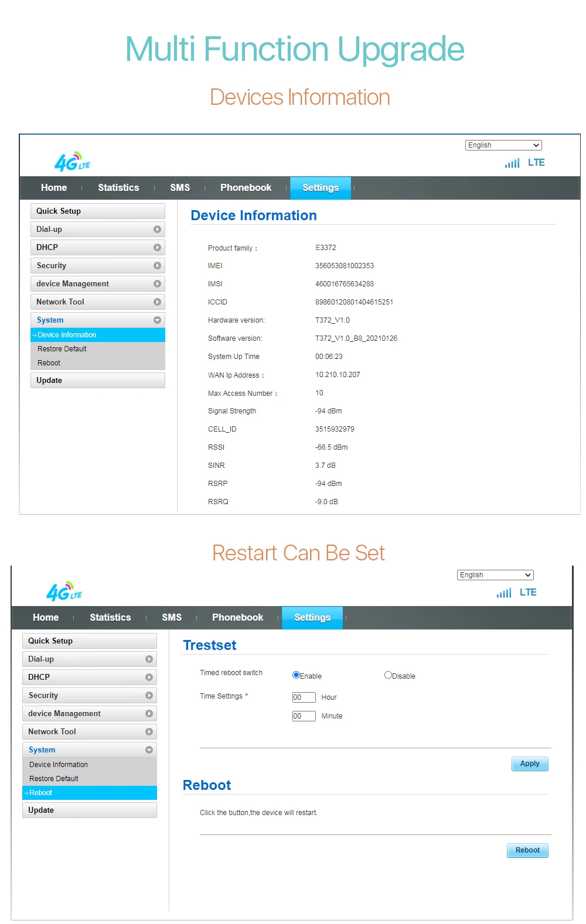Collapse the System section in upper sidebar
586x924 pixels.
coord(157,320)
